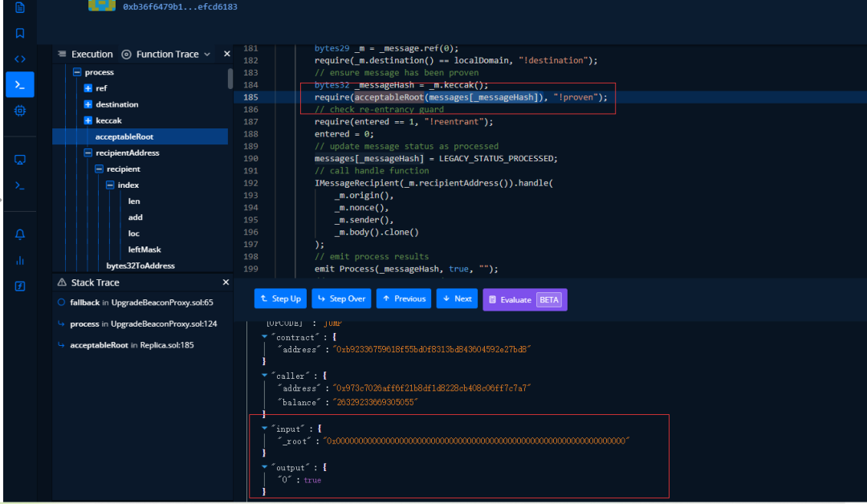Click the Step Up button
The width and height of the screenshot is (867, 504).
[280, 299]
